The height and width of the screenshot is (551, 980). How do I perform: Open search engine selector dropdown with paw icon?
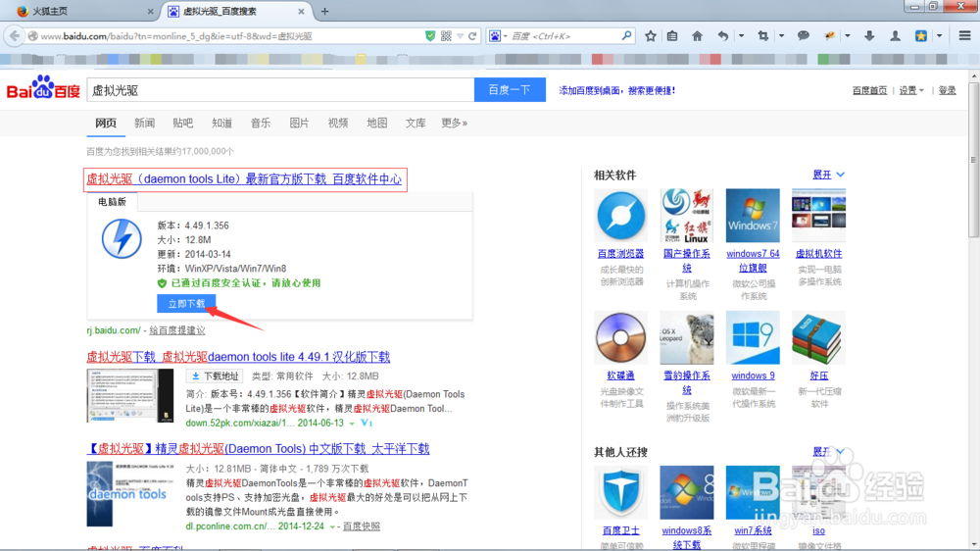tap(498, 36)
